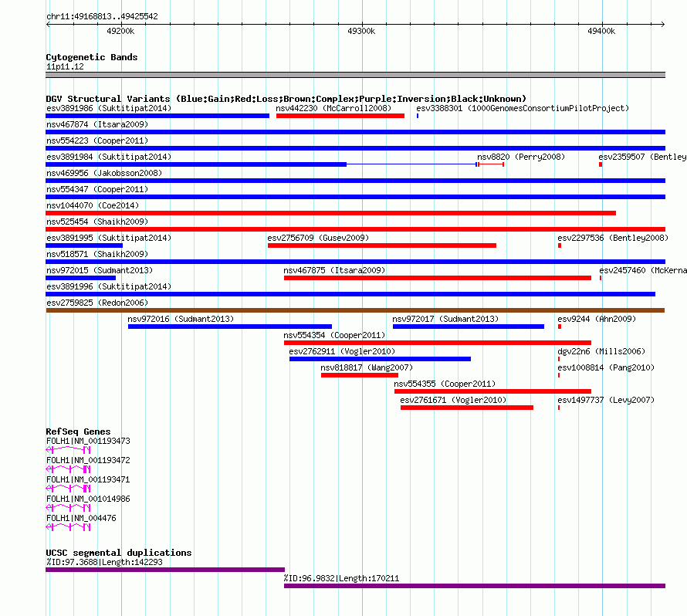Open the nsv467874 (Itsara2009) variant label
The height and width of the screenshot is (616, 687).
coord(97,124)
